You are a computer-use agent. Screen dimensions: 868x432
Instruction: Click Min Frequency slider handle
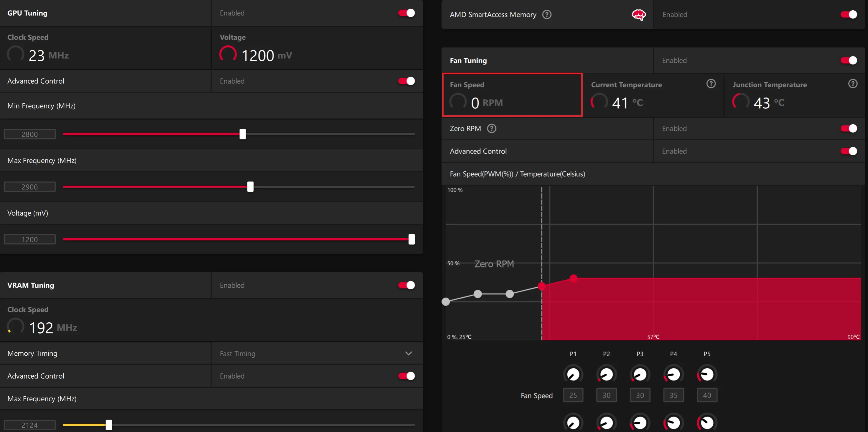243,134
